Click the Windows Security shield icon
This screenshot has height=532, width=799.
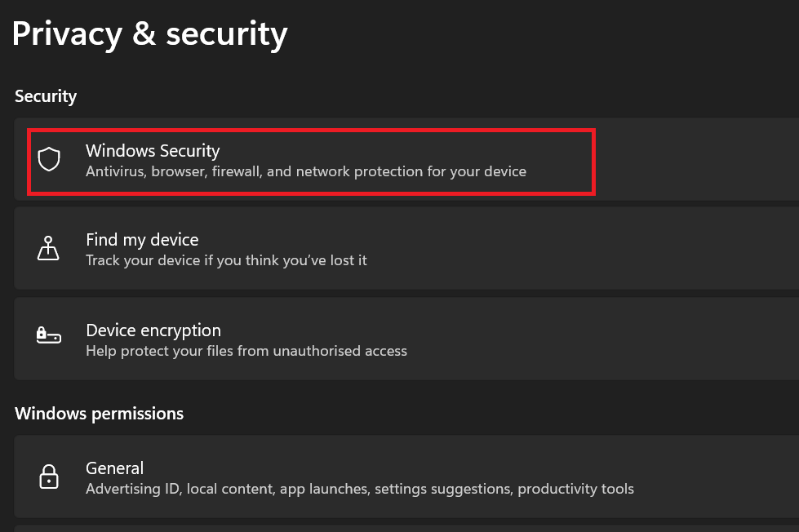click(50, 159)
